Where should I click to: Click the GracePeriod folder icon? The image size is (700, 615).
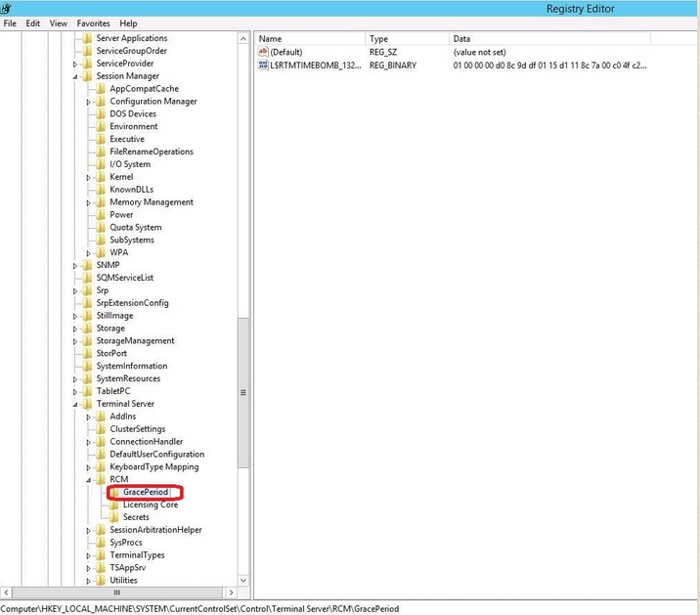click(x=115, y=492)
